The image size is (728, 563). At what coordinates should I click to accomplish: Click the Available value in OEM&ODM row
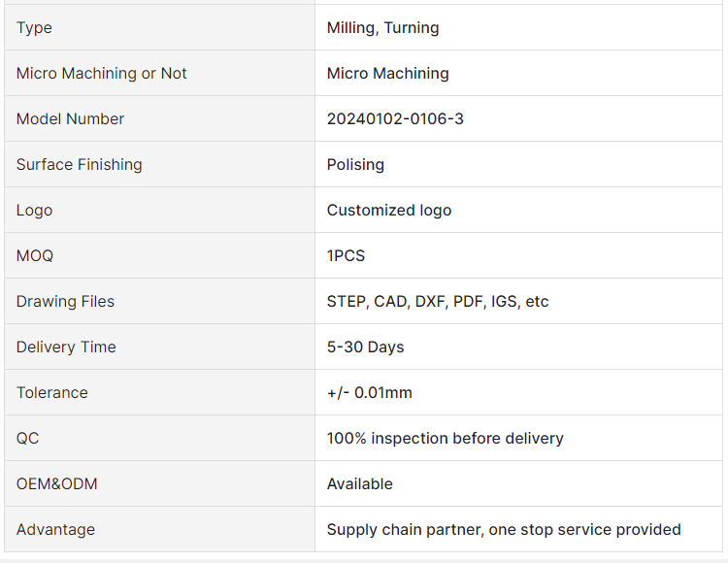(x=359, y=484)
